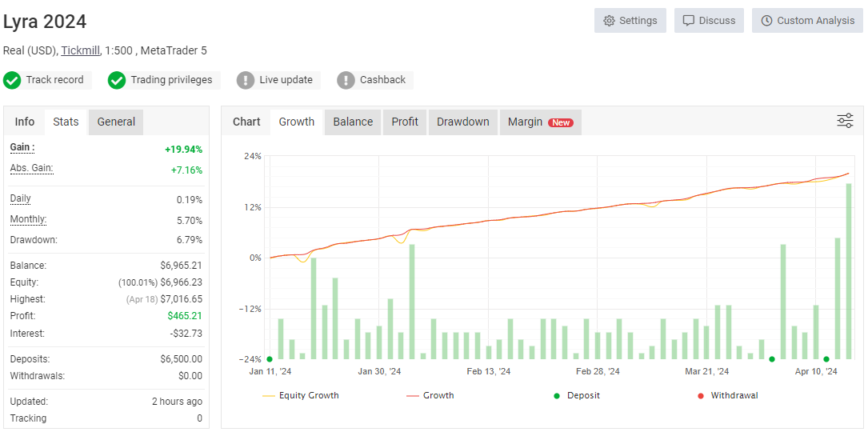Open the General tab

[116, 122]
